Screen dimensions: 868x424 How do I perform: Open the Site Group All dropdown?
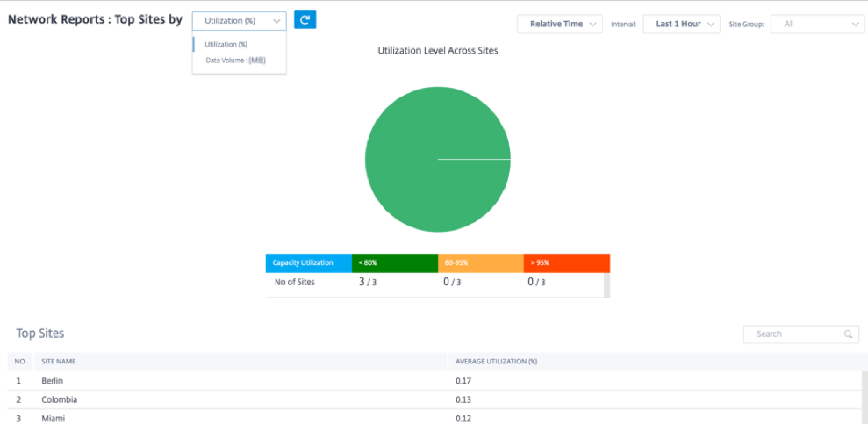pos(817,25)
